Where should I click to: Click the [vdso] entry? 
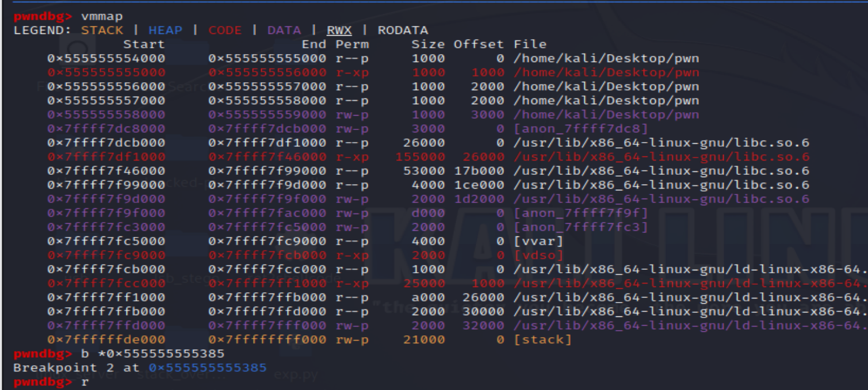[538, 255]
